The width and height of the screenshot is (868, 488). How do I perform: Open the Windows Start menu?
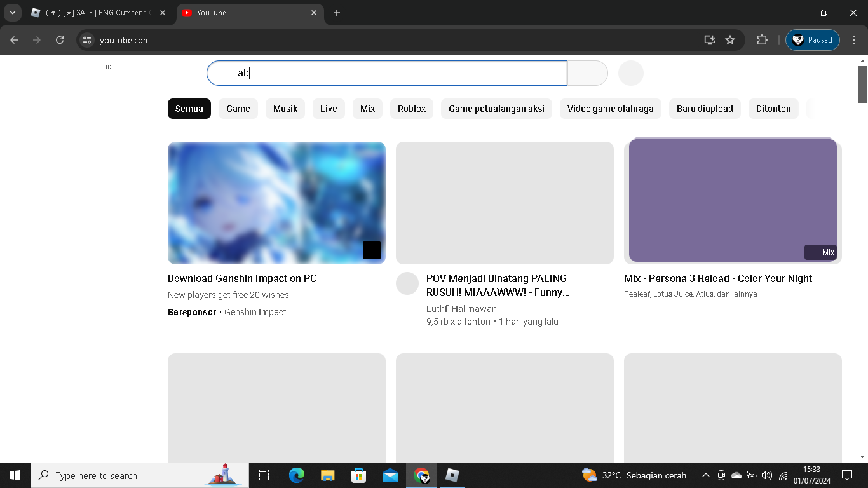[15, 475]
